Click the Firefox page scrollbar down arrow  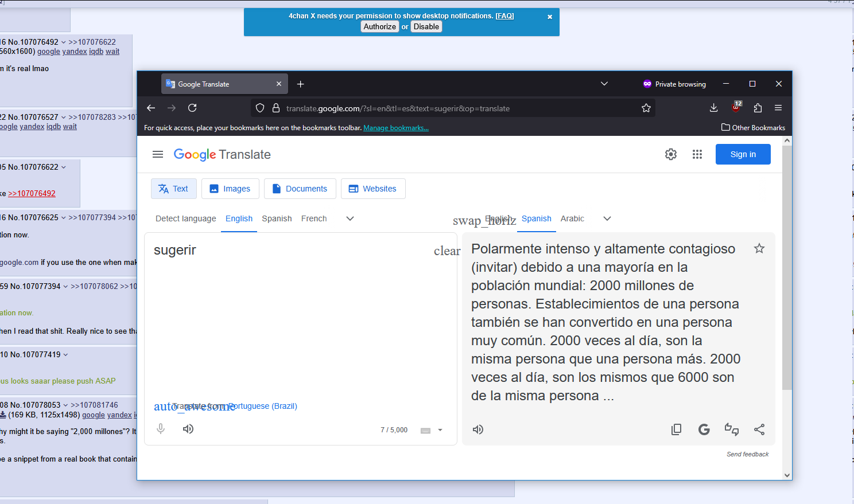pos(787,475)
